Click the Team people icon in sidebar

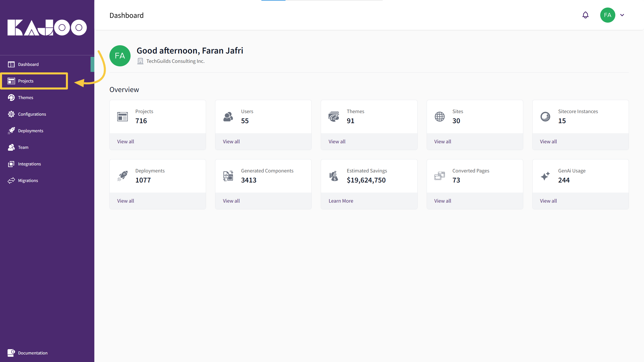point(11,147)
